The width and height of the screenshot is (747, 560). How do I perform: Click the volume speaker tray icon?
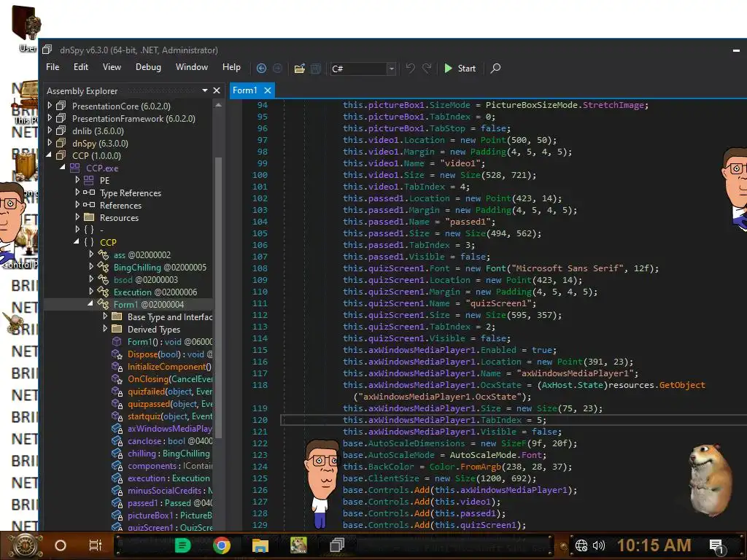pos(598,545)
